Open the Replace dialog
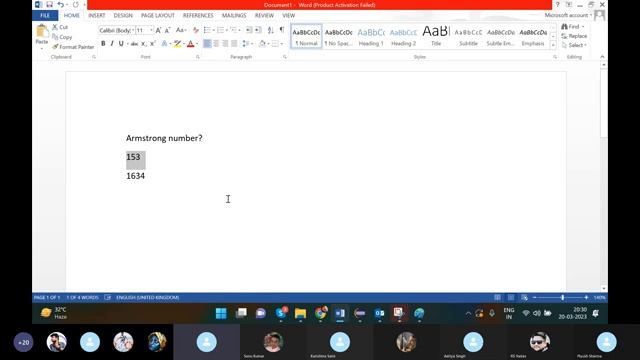Screen dimensions: 640x360 [574, 36]
